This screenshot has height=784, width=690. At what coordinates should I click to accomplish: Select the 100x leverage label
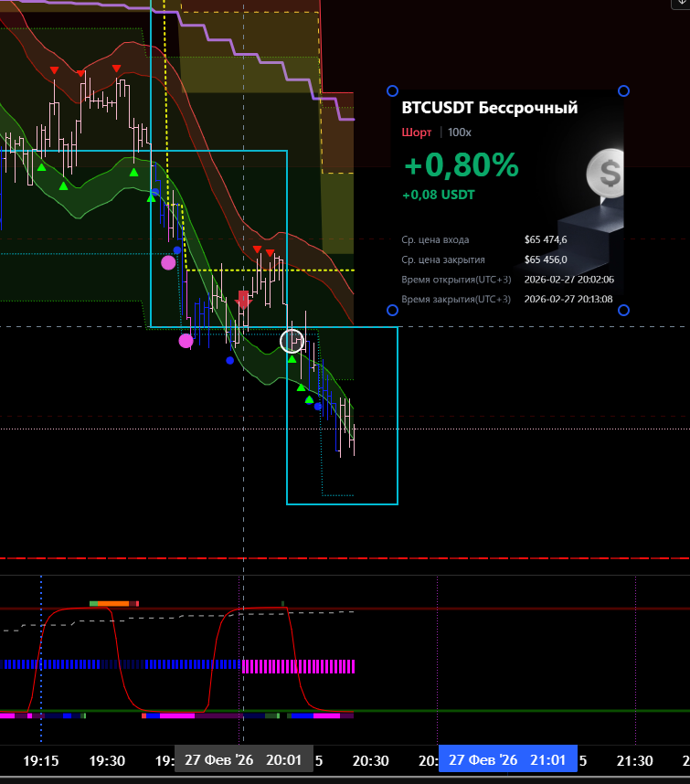460,132
